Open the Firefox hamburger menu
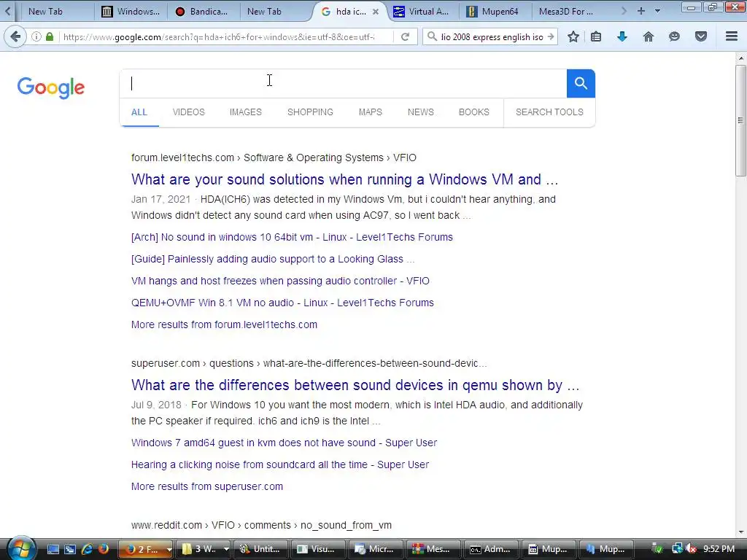This screenshot has width=747, height=560. 732,36
